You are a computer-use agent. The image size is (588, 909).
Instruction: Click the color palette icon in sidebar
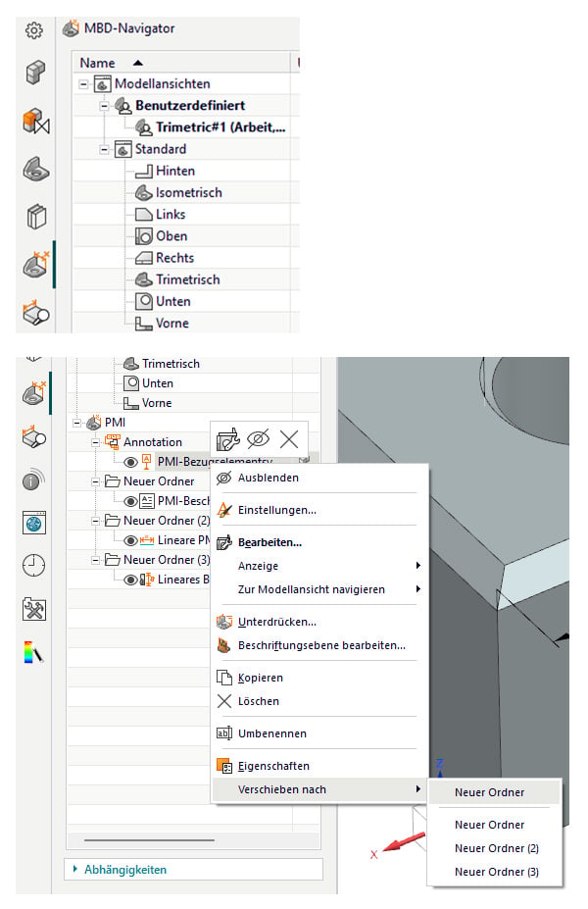click(33, 652)
